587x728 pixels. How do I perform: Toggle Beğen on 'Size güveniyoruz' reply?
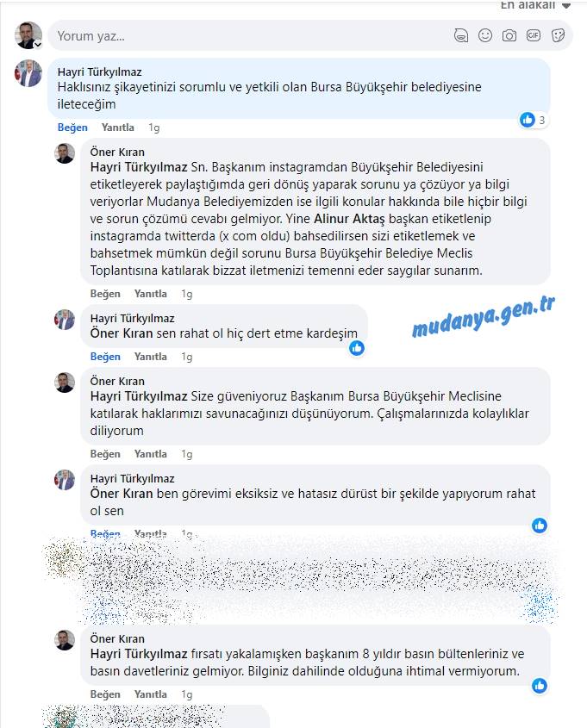[105, 454]
